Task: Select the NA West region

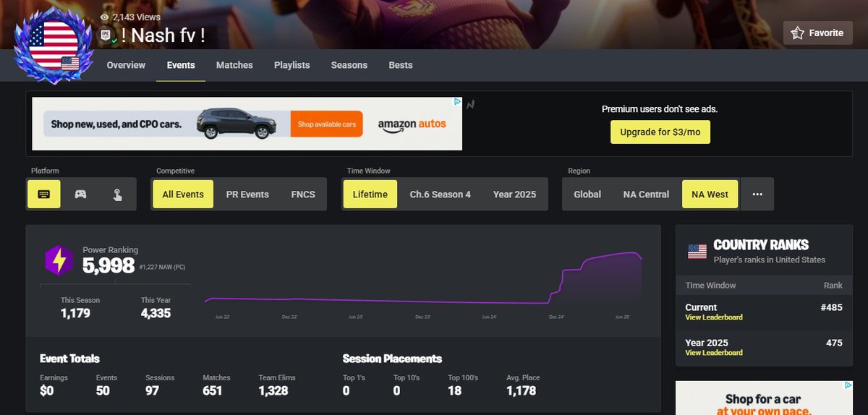Action: coord(710,194)
